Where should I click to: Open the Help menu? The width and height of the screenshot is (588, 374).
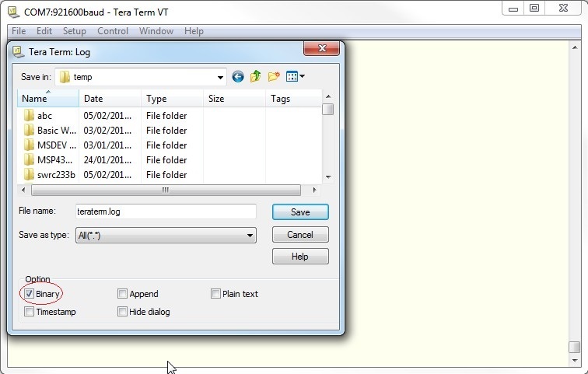coord(194,31)
